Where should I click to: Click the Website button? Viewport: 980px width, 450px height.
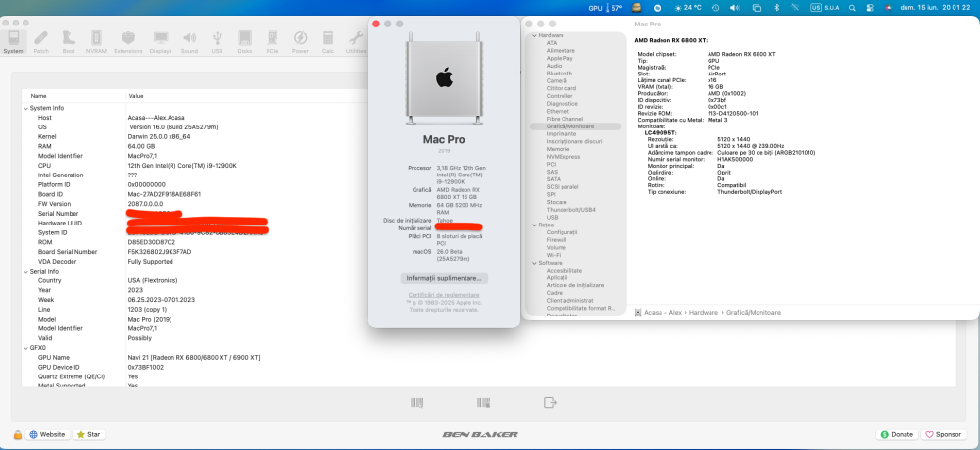[x=47, y=434]
